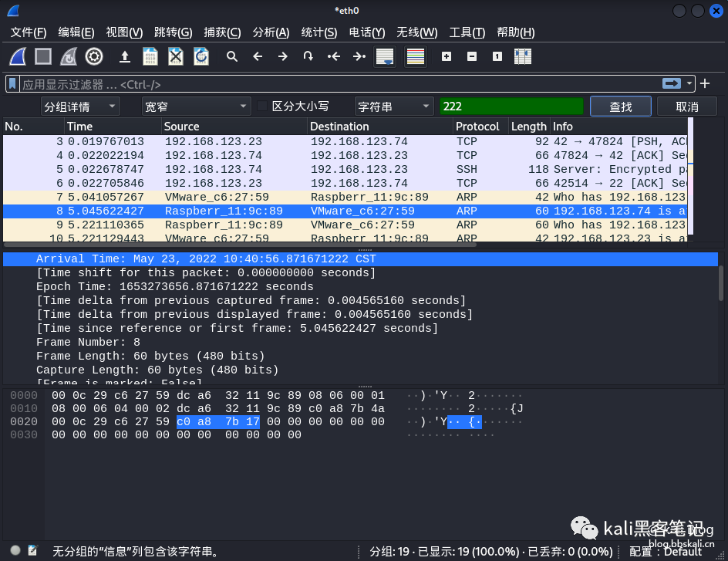Open the 电话(Y) menu
Screen dimensions: 728x561
[x=367, y=32]
